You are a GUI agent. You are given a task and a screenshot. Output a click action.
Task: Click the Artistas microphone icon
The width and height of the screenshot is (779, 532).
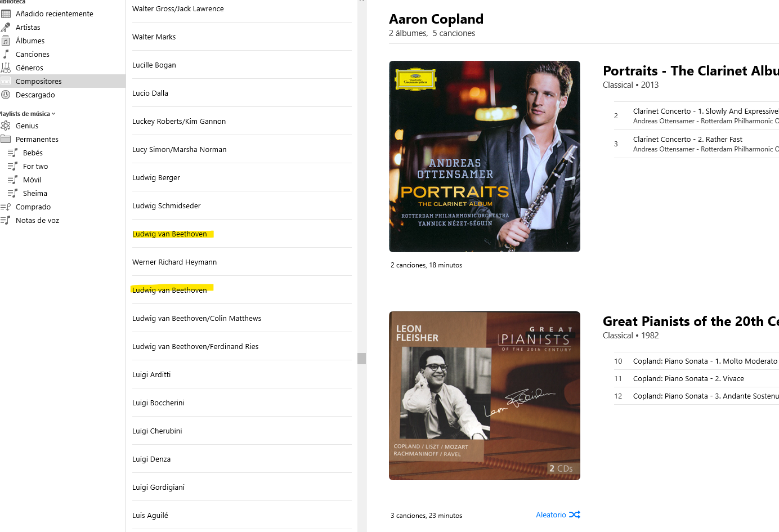pyautogui.click(x=6, y=27)
